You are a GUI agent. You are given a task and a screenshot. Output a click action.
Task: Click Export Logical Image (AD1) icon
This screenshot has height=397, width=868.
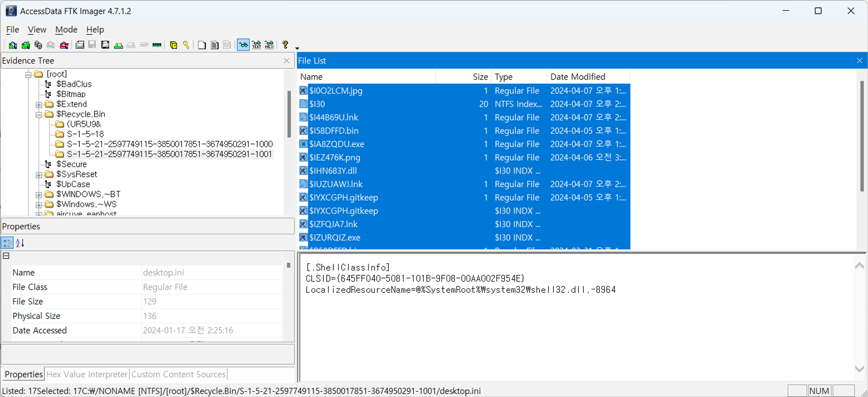point(105,45)
